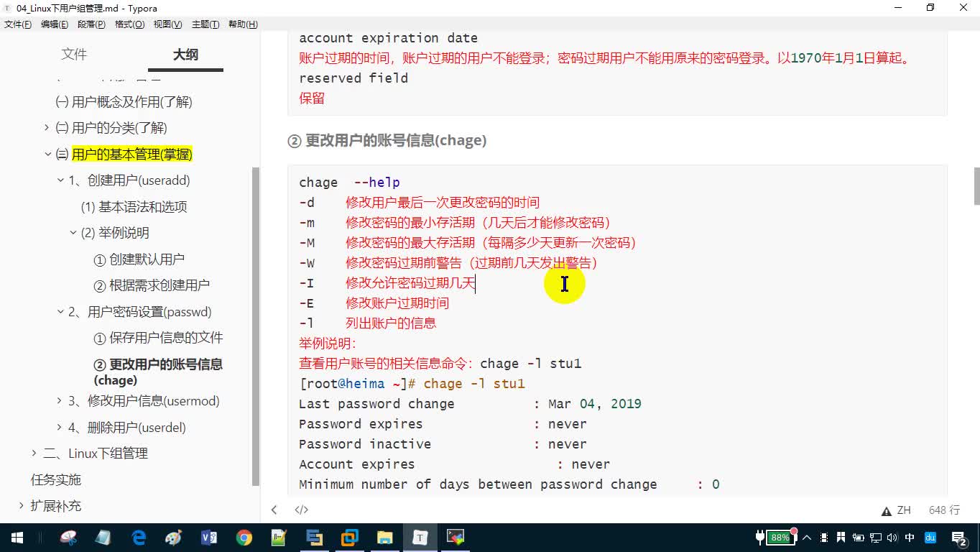Click the -E 修改账户过期时间 line
Viewport: 980px width, 552px height.
coord(374,303)
